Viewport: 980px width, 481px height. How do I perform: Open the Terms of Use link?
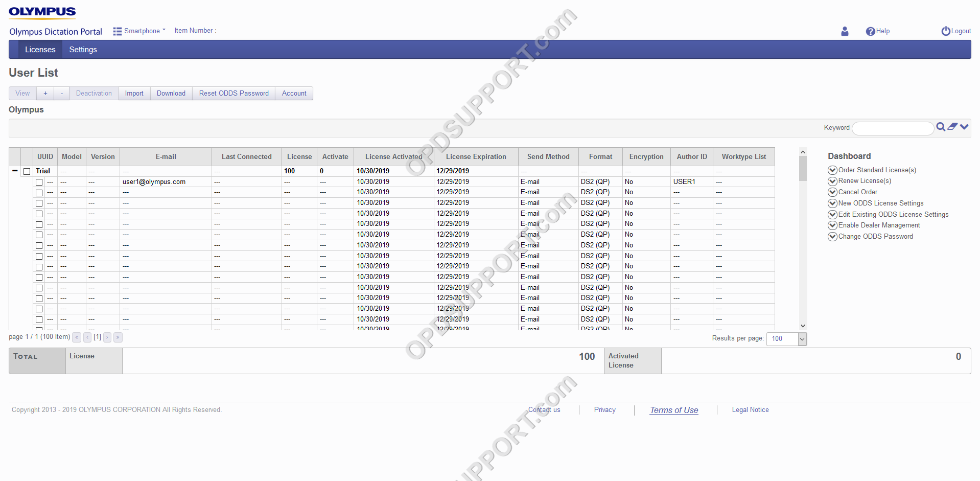click(x=674, y=410)
